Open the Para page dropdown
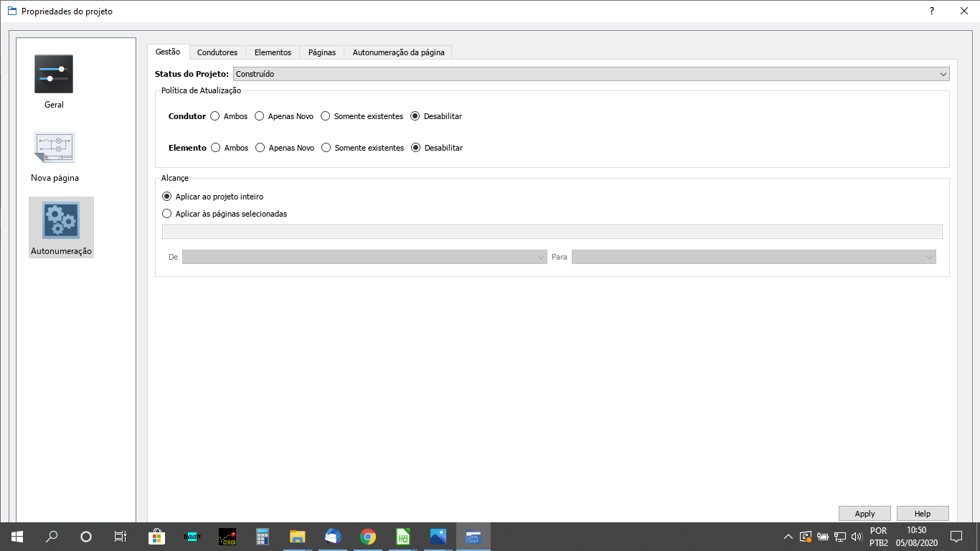The width and height of the screenshot is (980, 551). click(x=753, y=257)
